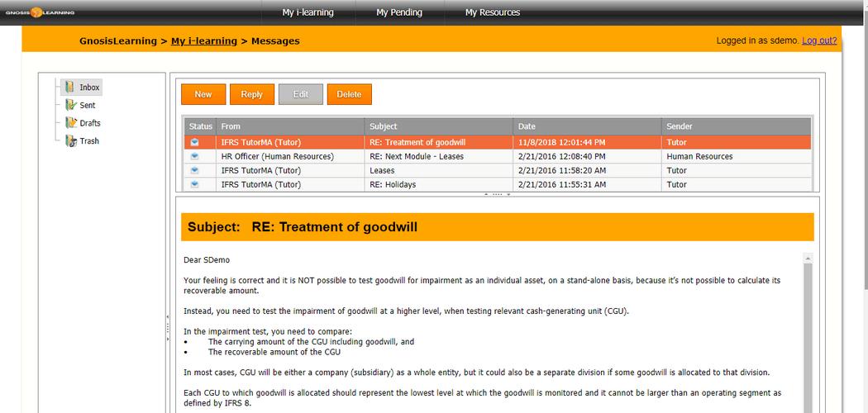
Task: Sort messages by Date column
Action: [587, 126]
